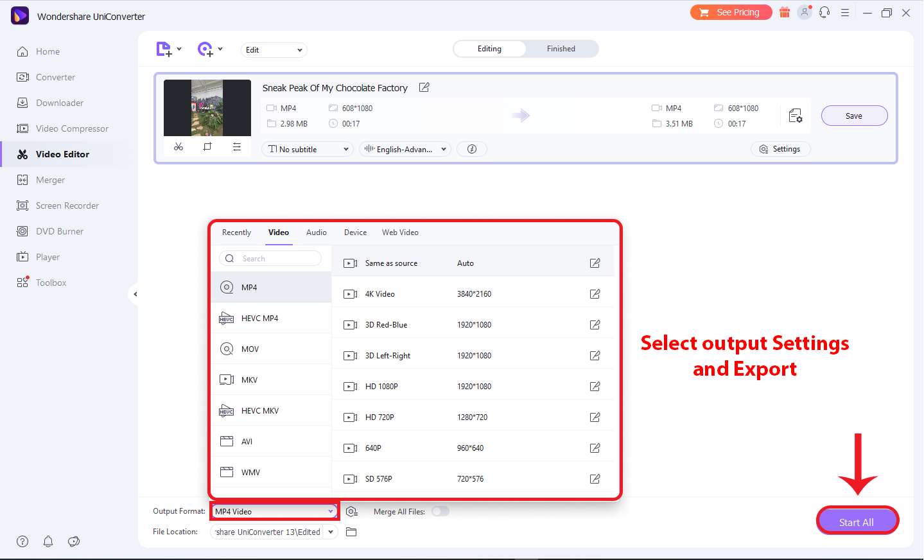Image resolution: width=924 pixels, height=560 pixels.
Task: Switch to the Editing tab
Action: coord(489,49)
